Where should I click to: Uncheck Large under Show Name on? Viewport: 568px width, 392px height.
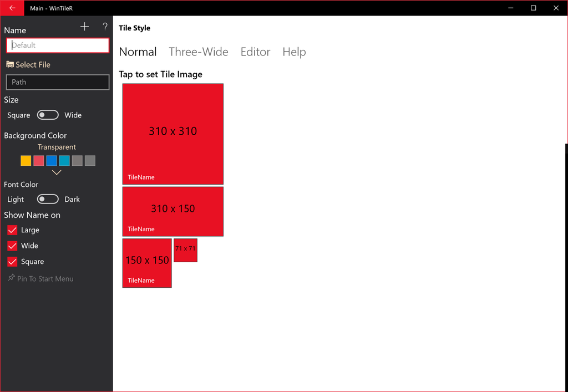point(12,230)
